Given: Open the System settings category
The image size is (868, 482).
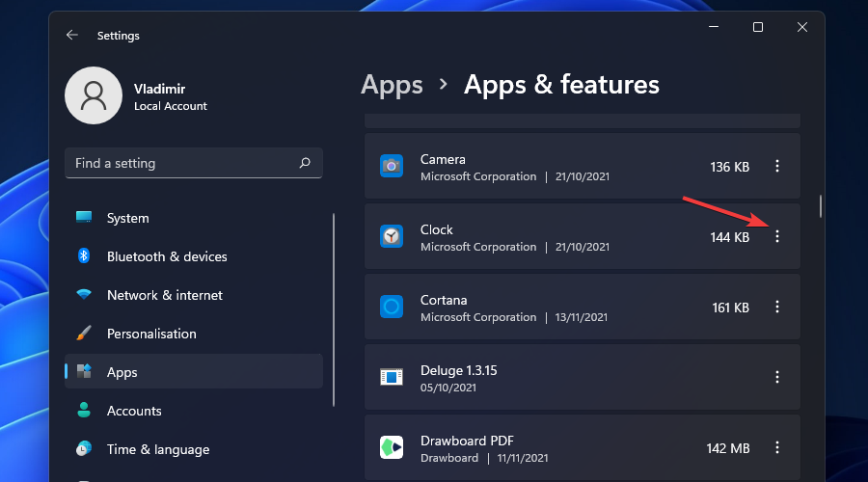Looking at the screenshot, I should click(x=194, y=218).
